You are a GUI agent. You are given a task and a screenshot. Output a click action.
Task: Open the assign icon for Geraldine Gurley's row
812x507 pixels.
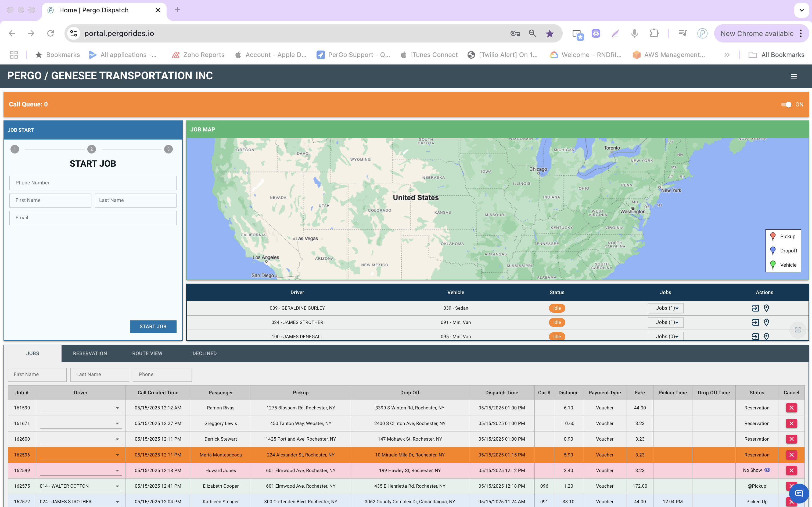coord(755,308)
